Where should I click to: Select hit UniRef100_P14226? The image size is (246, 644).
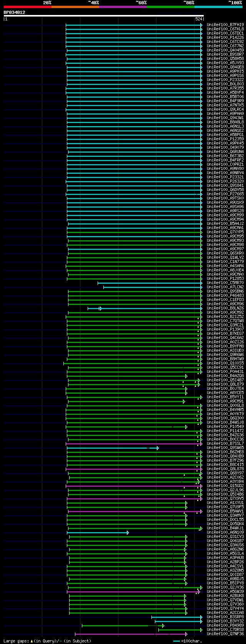[x=225, y=37]
